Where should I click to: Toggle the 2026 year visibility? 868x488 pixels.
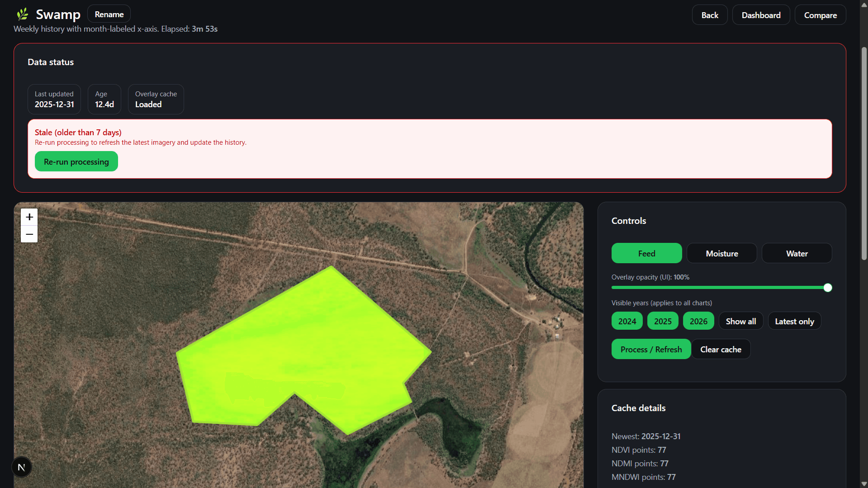click(698, 321)
